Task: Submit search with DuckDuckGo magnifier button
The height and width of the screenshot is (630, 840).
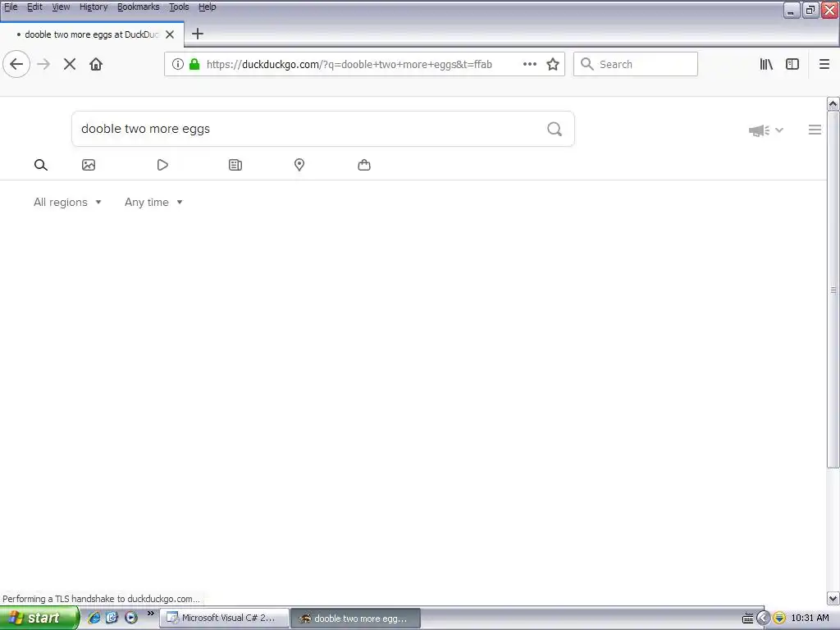Action: pyautogui.click(x=555, y=129)
